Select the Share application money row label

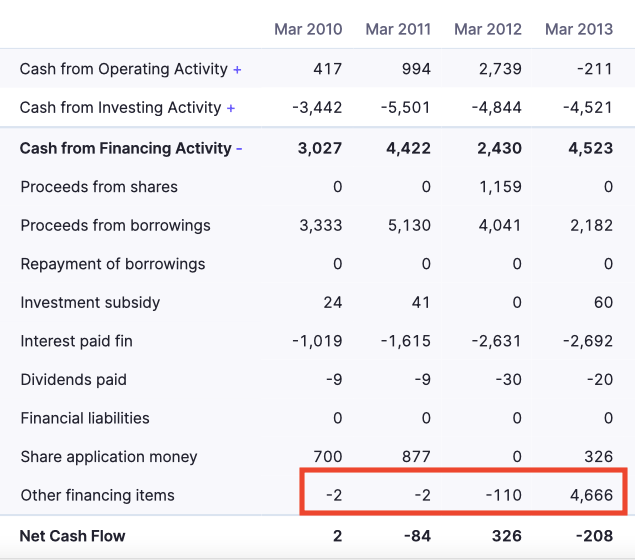point(109,457)
